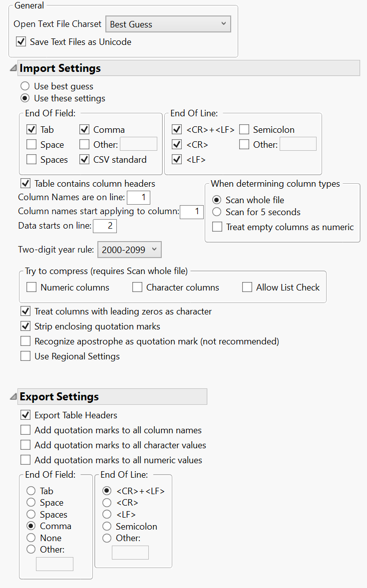
Task: Select Semicolon as export End Of Line
Action: [x=107, y=526]
